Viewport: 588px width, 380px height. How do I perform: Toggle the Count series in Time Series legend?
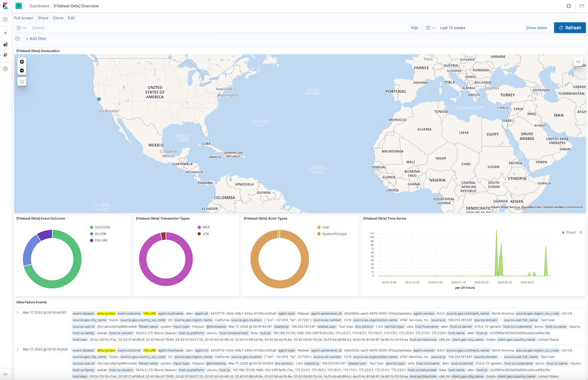(x=570, y=232)
